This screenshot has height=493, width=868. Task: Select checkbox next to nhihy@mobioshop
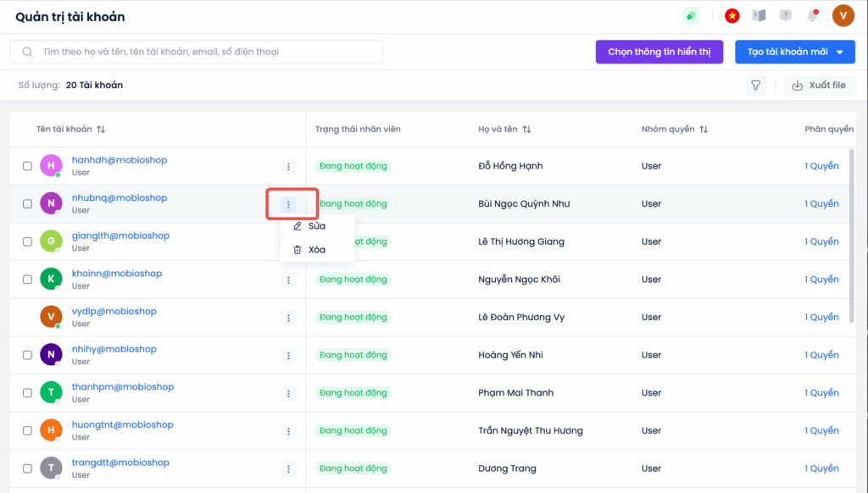click(27, 355)
